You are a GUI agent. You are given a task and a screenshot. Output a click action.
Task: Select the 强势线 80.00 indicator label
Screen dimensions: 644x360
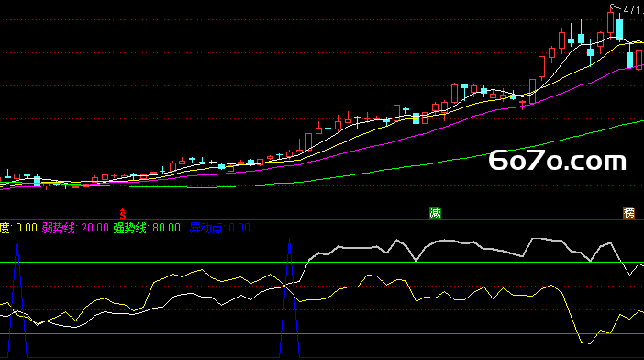[x=147, y=228]
